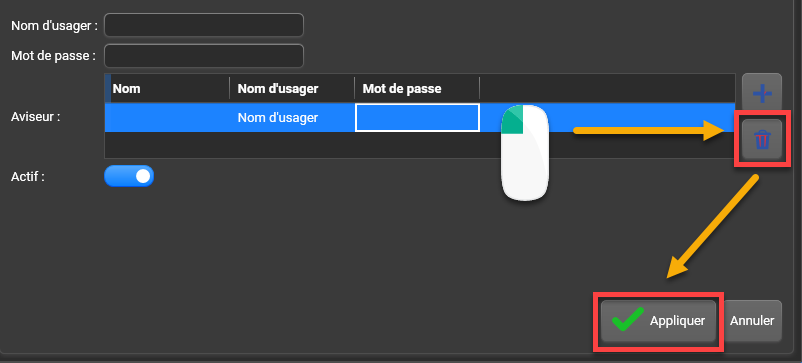Click the green checkmark on Appliquer

pyautogui.click(x=628, y=321)
